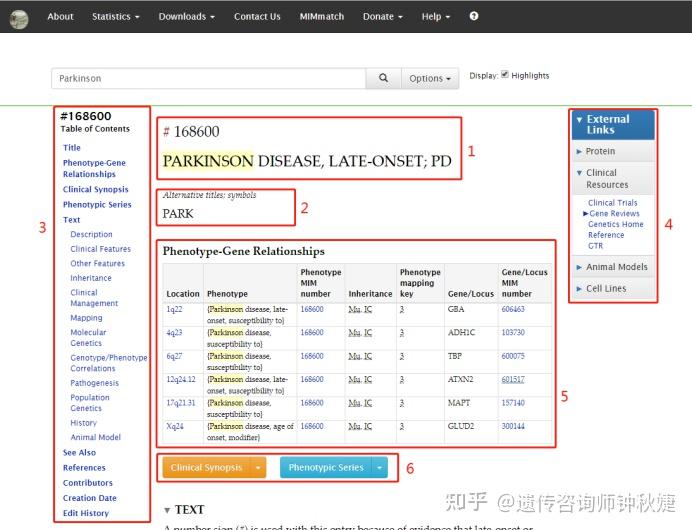Viewport: 692px width, 530px height.
Task: Jump to Description in contents
Action: click(91, 234)
